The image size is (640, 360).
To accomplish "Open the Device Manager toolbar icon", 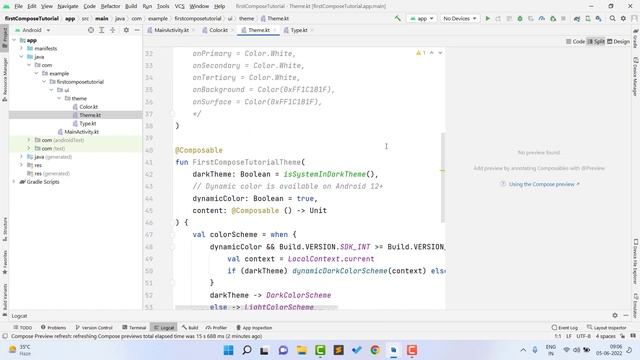I will coord(588,18).
